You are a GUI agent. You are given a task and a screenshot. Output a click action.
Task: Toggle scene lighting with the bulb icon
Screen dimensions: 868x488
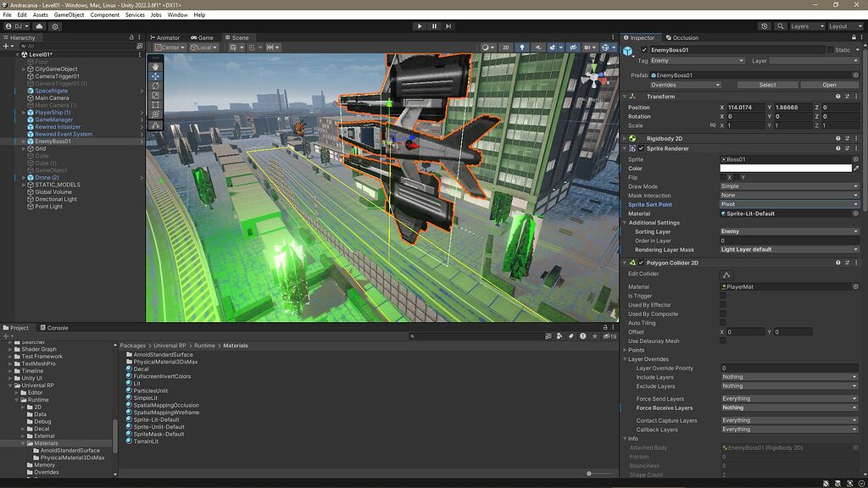(x=522, y=47)
